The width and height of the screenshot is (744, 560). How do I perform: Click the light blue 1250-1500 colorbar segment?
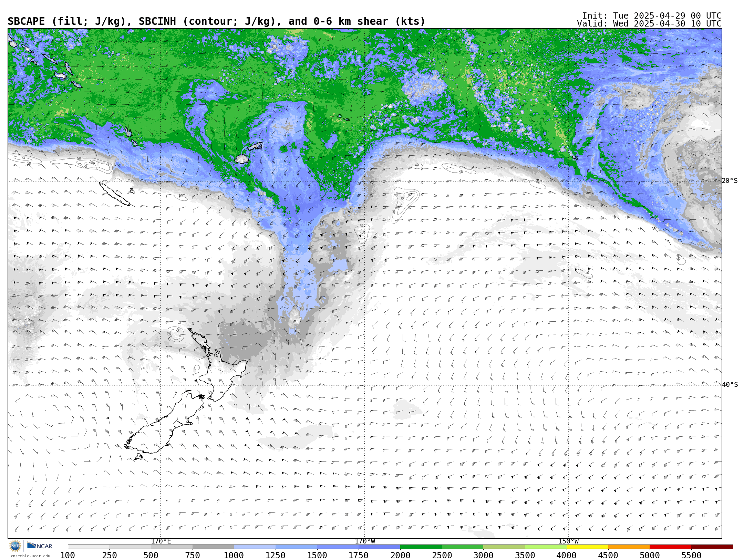tap(296, 547)
